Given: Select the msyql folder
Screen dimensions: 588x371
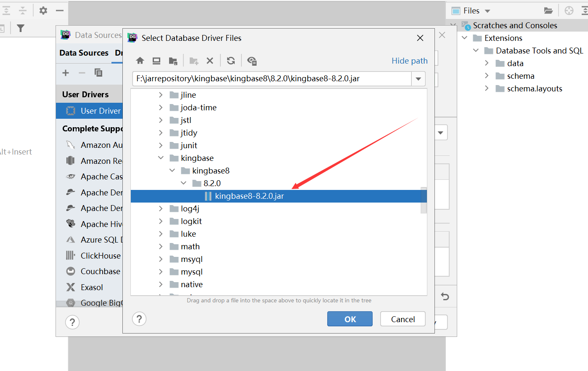Looking at the screenshot, I should [191, 259].
